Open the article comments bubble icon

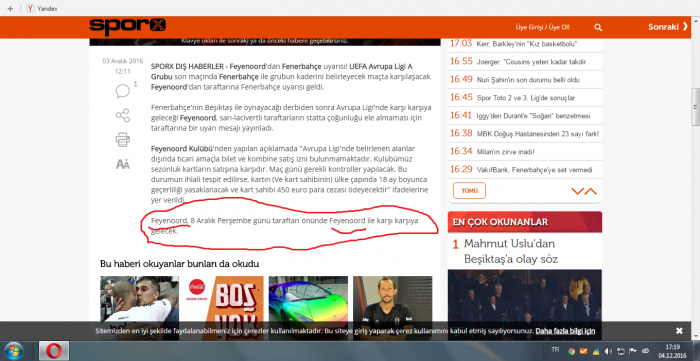(123, 91)
